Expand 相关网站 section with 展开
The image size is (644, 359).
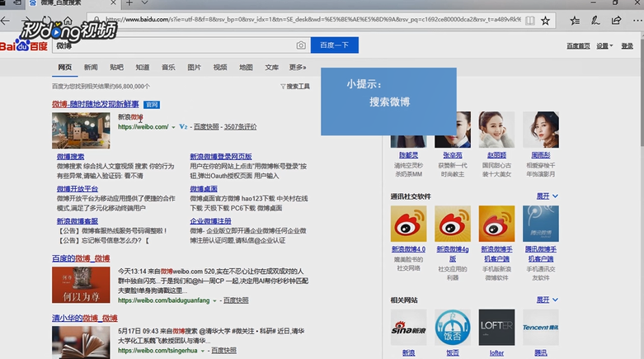[547, 300]
